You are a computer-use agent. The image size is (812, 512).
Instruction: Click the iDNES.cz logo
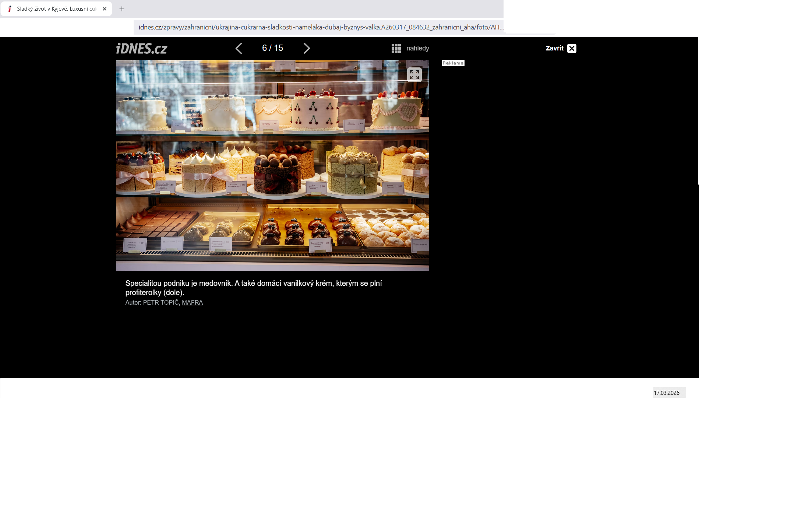[142, 49]
